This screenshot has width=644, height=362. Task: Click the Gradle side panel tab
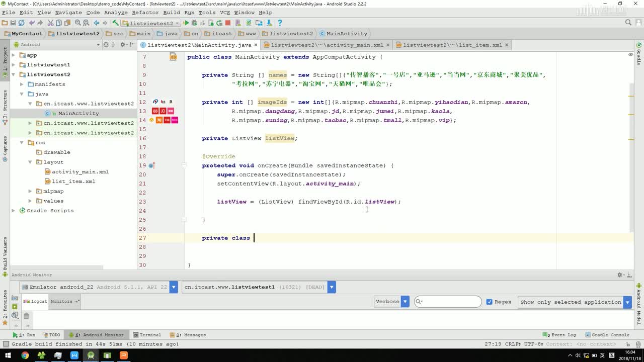click(x=639, y=54)
